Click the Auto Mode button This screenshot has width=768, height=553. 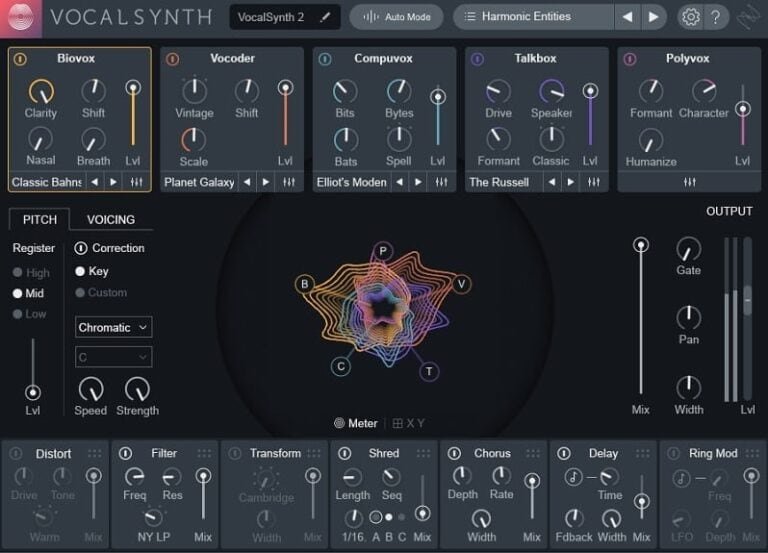397,17
